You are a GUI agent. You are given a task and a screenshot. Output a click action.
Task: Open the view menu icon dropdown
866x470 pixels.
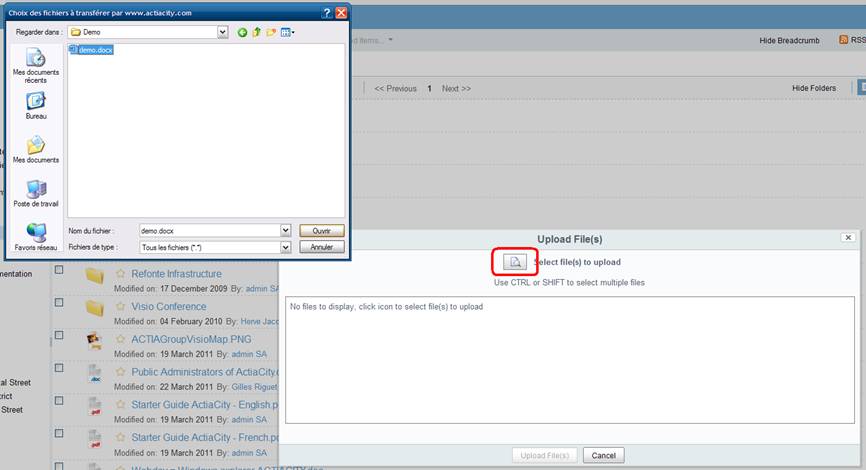click(x=288, y=32)
